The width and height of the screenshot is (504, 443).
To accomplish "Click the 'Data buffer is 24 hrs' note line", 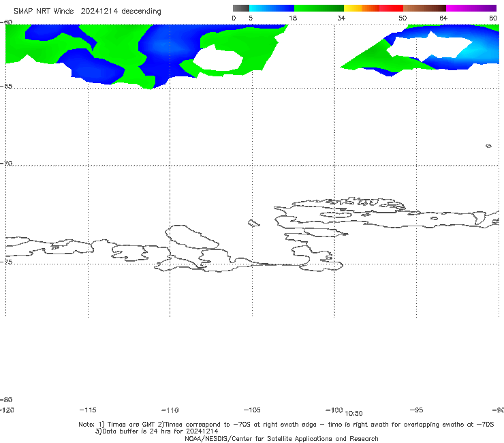I will (157, 431).
